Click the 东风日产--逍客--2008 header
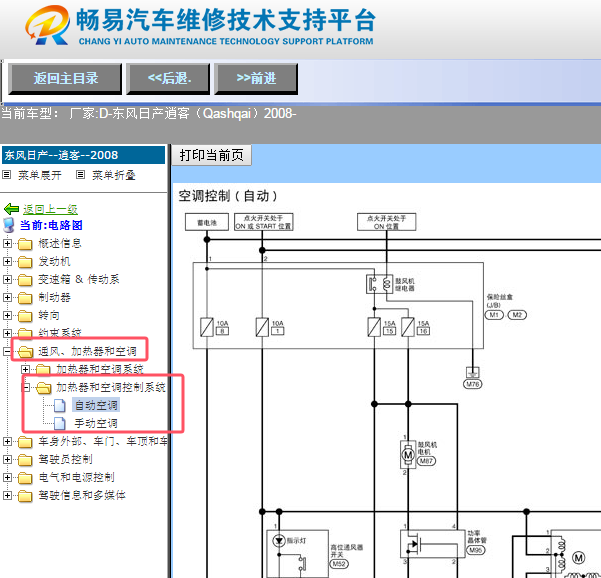Viewport: 601px width, 578px height. coord(83,155)
